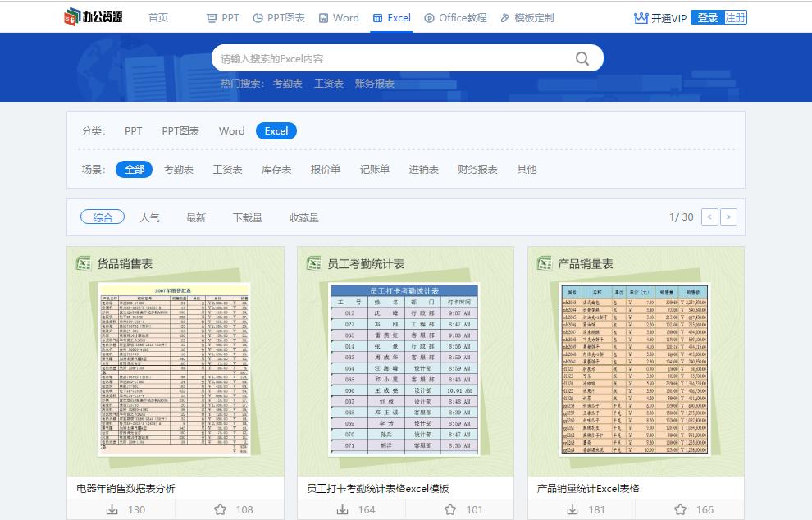Image resolution: width=812 pixels, height=520 pixels.
Task: Select the 综合 sort option
Action: (x=103, y=217)
